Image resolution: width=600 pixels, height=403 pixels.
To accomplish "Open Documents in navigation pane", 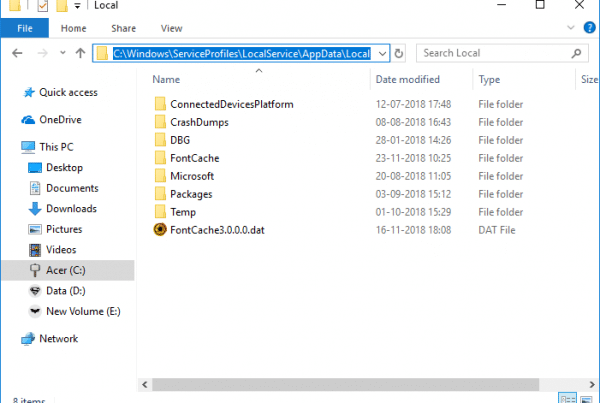I will click(x=72, y=188).
